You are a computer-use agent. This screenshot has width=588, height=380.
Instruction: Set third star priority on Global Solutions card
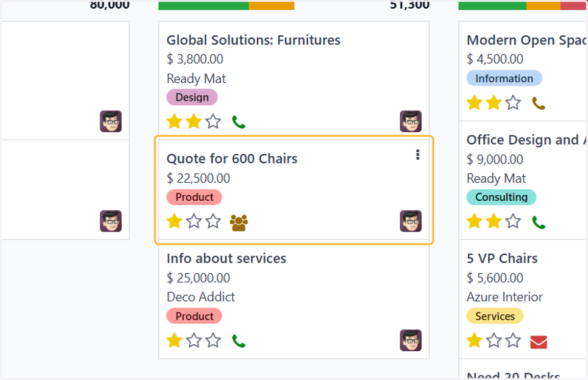point(213,121)
